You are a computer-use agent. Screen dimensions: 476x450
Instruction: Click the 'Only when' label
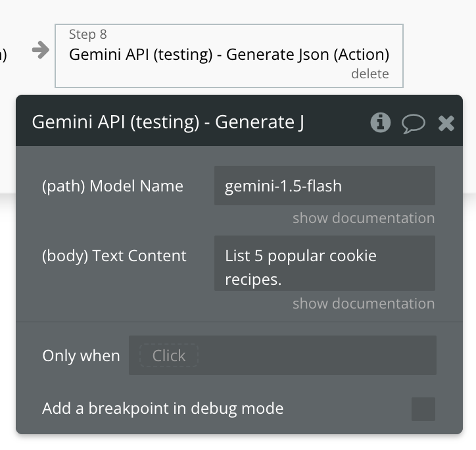(x=81, y=356)
